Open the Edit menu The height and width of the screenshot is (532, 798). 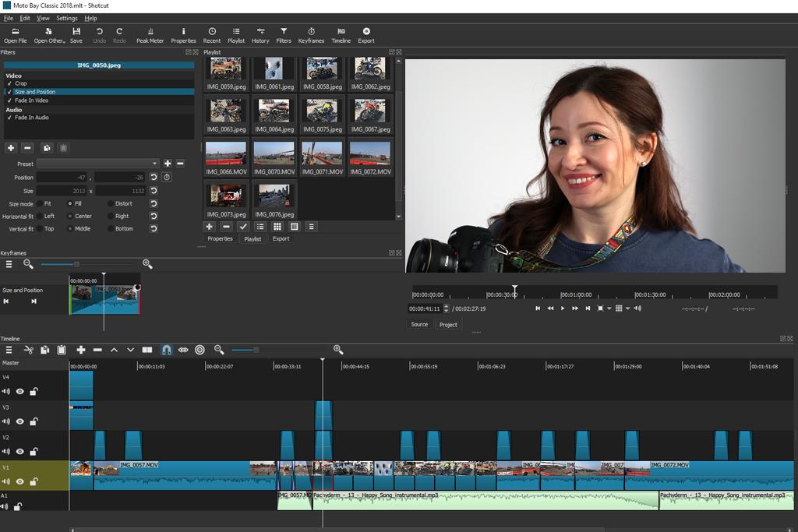[x=25, y=19]
